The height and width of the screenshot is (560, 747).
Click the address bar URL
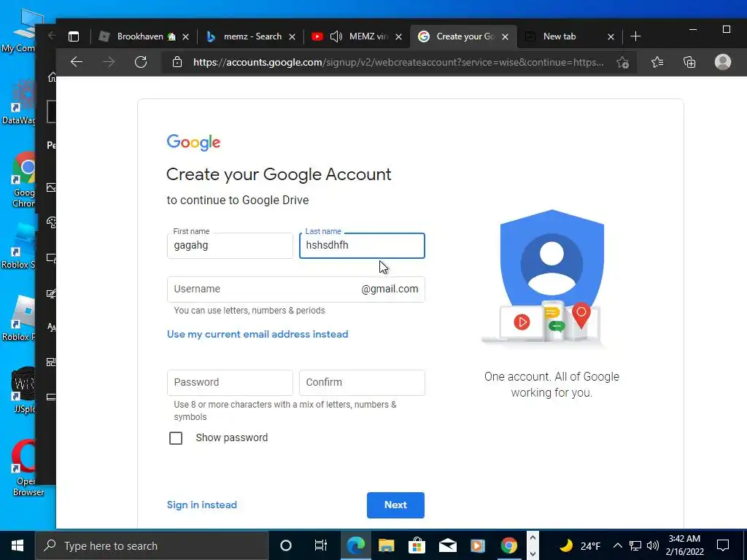[398, 63]
